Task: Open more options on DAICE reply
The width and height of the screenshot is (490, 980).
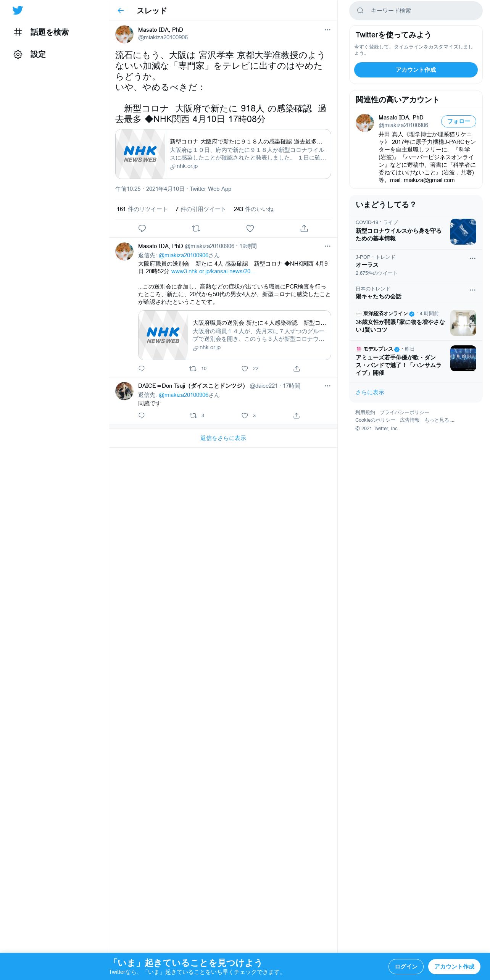Action: (327, 386)
